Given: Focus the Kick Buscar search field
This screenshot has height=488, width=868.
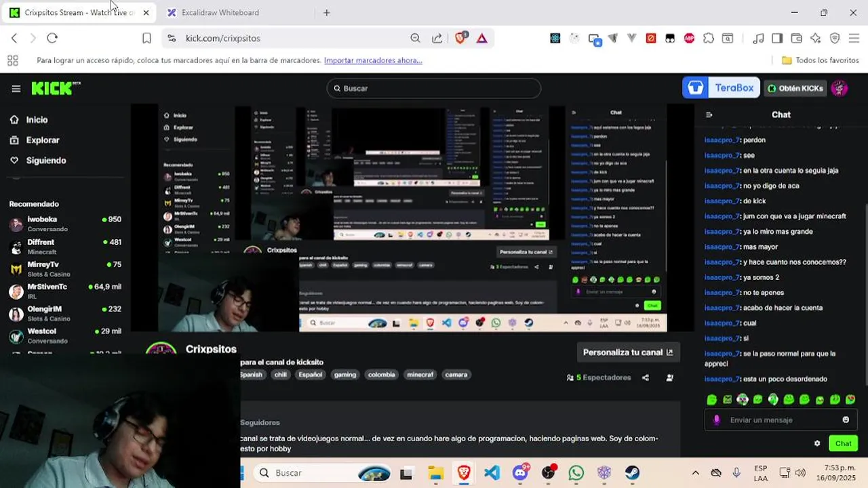Looking at the screenshot, I should [434, 88].
